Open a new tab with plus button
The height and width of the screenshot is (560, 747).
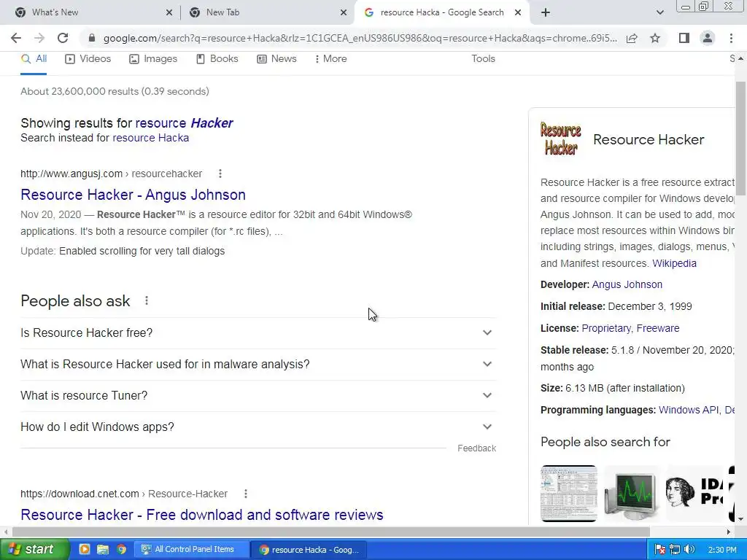coord(546,12)
